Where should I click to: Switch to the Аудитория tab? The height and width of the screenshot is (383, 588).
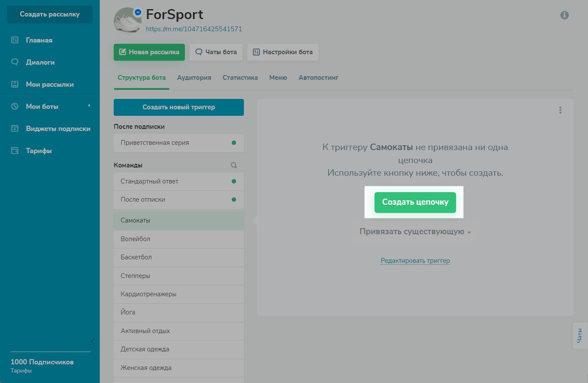194,78
